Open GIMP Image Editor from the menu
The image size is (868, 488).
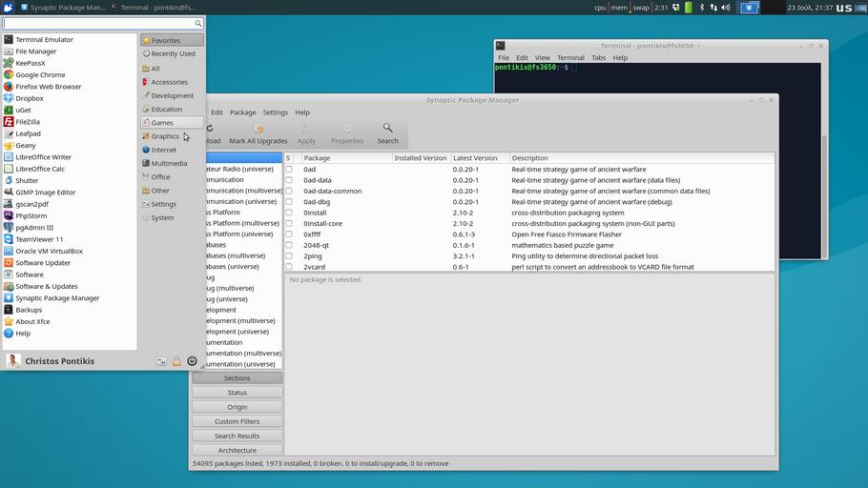(45, 192)
